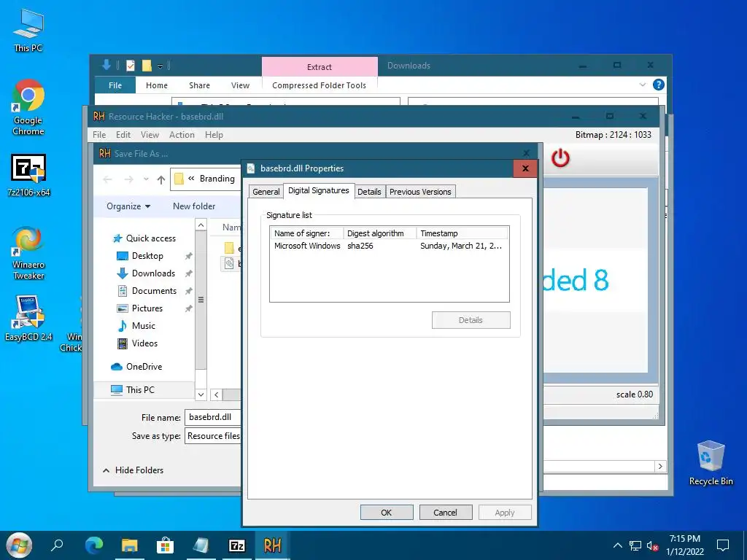This screenshot has width=747, height=560.
Task: Open taskbar search magnifier
Action: coord(57,545)
